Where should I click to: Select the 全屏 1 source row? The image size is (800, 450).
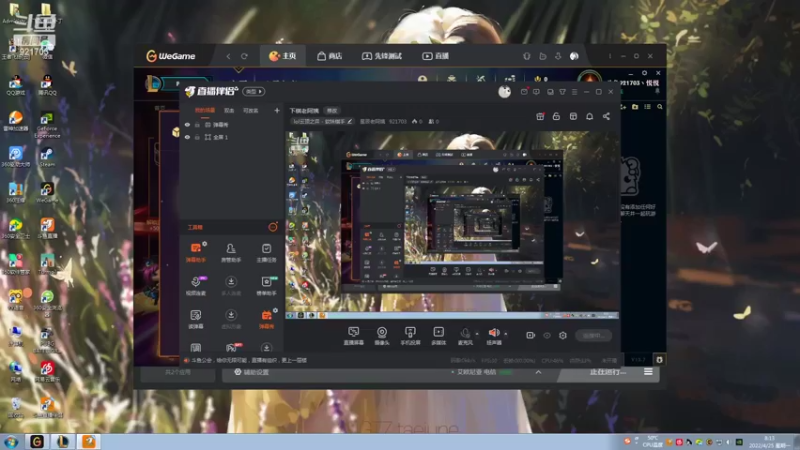(232, 137)
